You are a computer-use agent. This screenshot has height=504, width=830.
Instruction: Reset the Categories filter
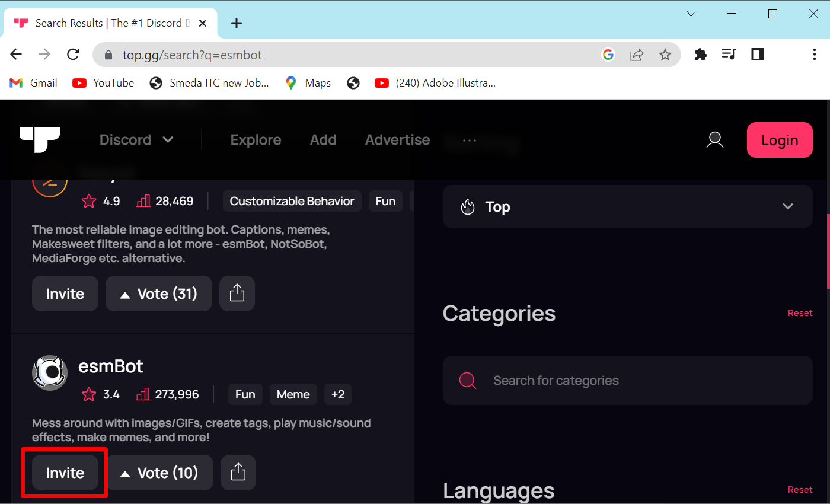click(800, 313)
